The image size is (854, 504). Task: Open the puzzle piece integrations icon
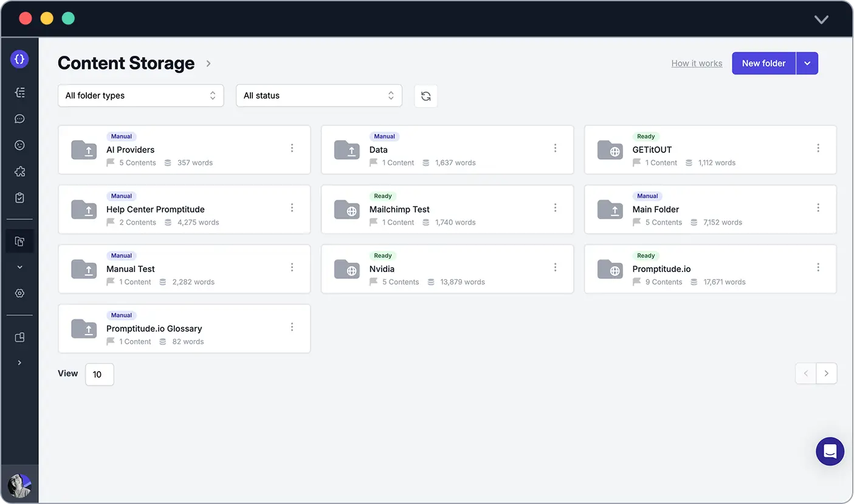(19, 172)
